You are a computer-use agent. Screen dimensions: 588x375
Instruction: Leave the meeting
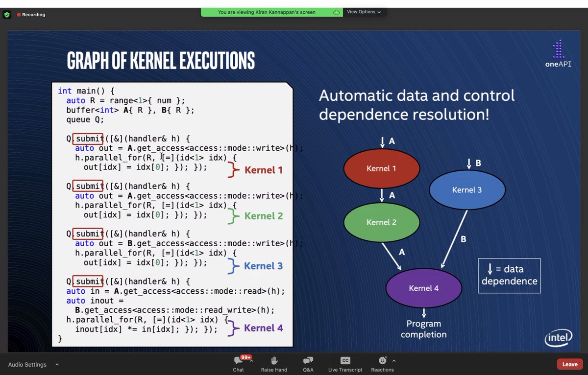tap(570, 364)
